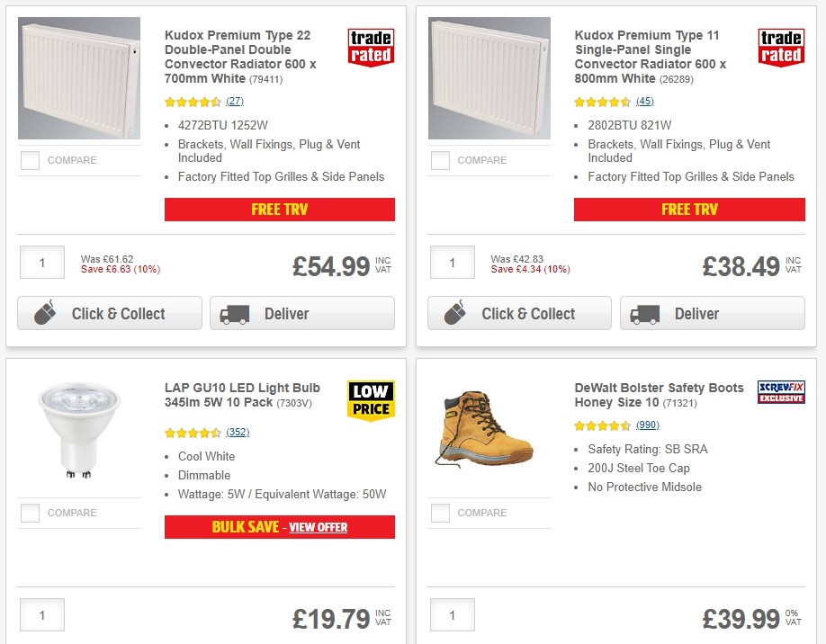Click the star rating of DeWalt safety boots
Image resolution: width=826 pixels, height=644 pixels.
click(x=601, y=425)
